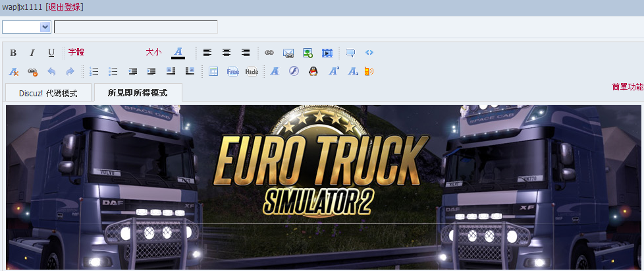
Task: Expand the dropdown beside the title field
Action: tap(45, 27)
